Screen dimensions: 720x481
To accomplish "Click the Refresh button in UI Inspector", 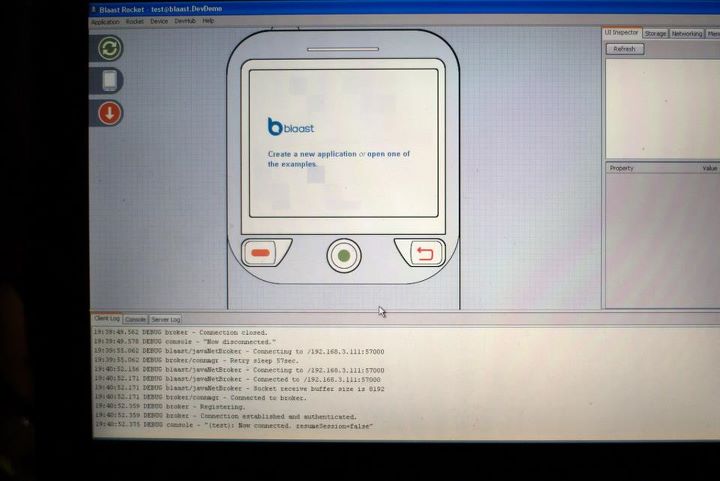I will 624,49.
